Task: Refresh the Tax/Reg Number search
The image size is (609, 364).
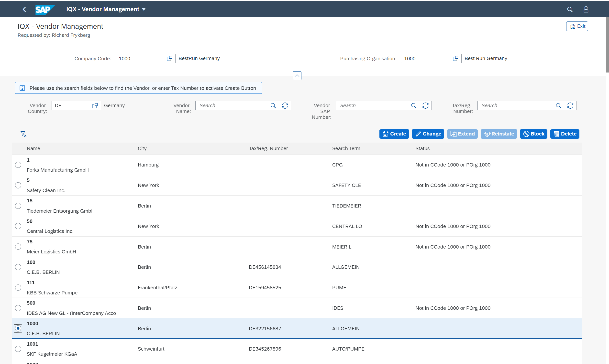Action: pyautogui.click(x=571, y=105)
